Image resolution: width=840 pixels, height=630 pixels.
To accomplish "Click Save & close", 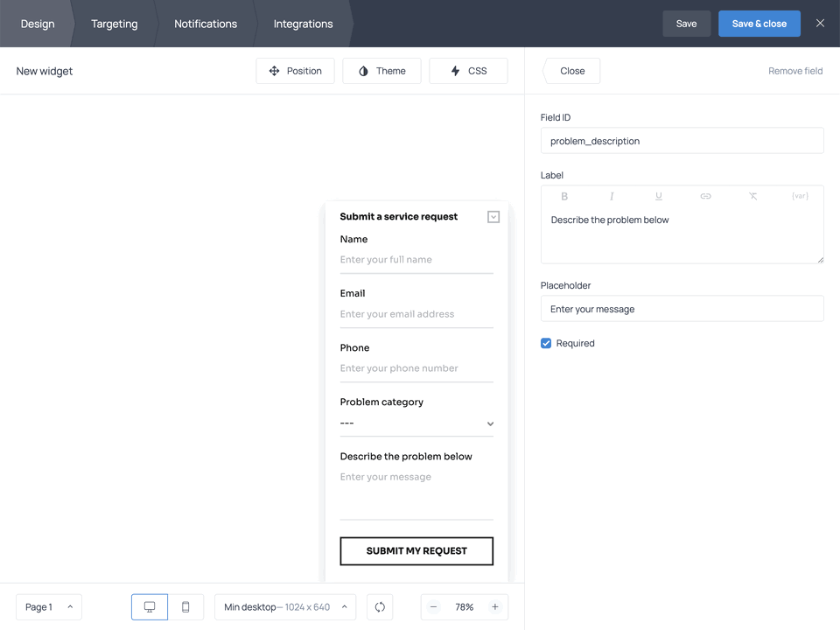I will click(759, 24).
